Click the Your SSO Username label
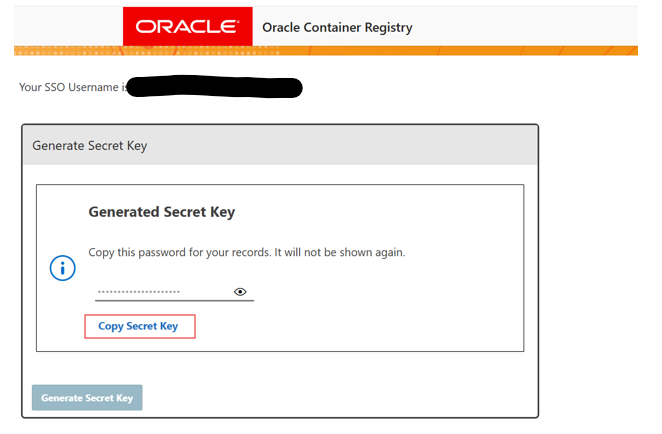Screen dimensions: 662x434 [72, 88]
